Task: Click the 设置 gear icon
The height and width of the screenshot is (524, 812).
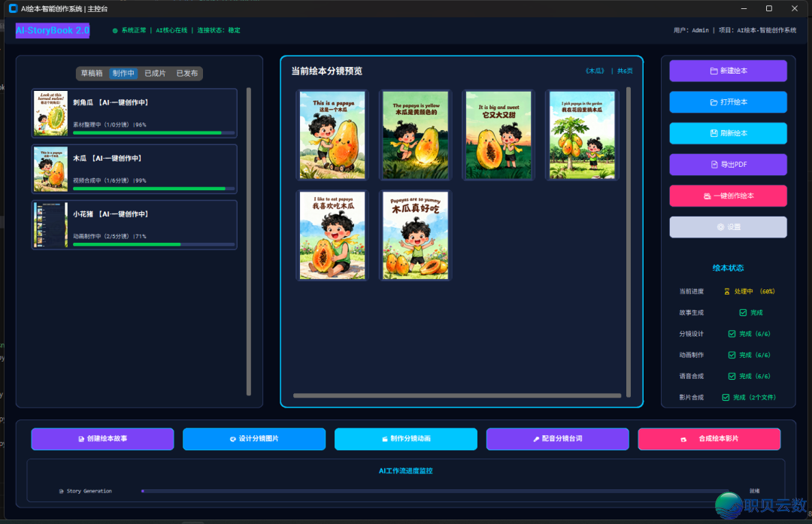Action: point(720,227)
